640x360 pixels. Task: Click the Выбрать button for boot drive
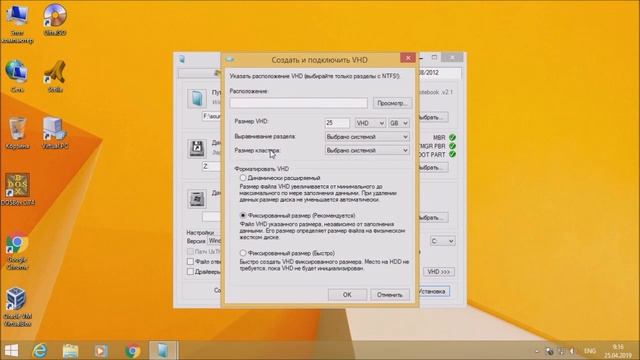(433, 167)
